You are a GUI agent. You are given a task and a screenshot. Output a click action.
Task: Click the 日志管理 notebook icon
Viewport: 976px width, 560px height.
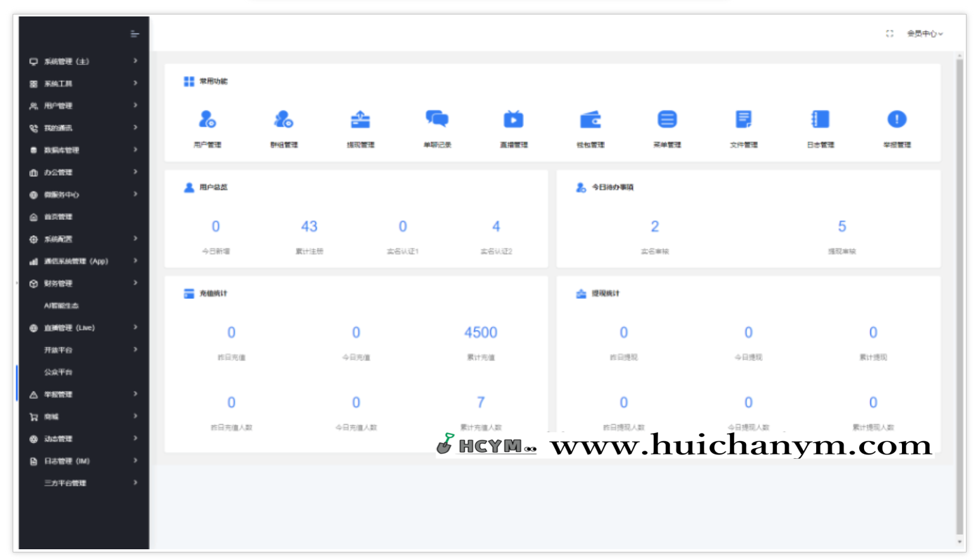click(x=820, y=119)
